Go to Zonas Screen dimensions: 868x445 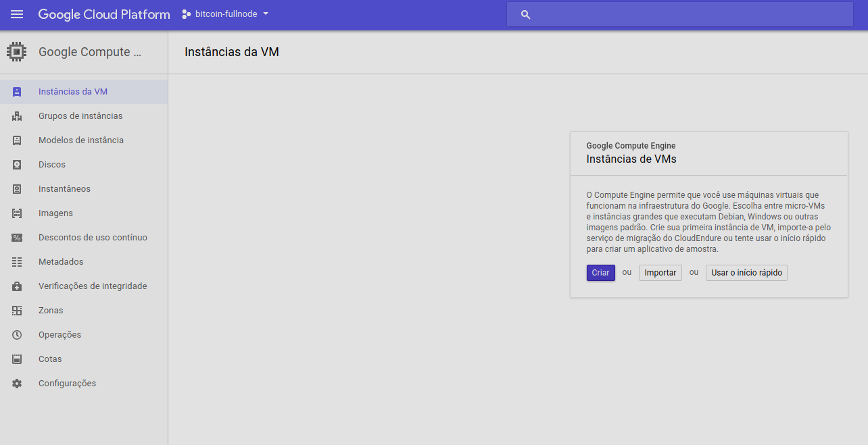[x=84, y=311]
